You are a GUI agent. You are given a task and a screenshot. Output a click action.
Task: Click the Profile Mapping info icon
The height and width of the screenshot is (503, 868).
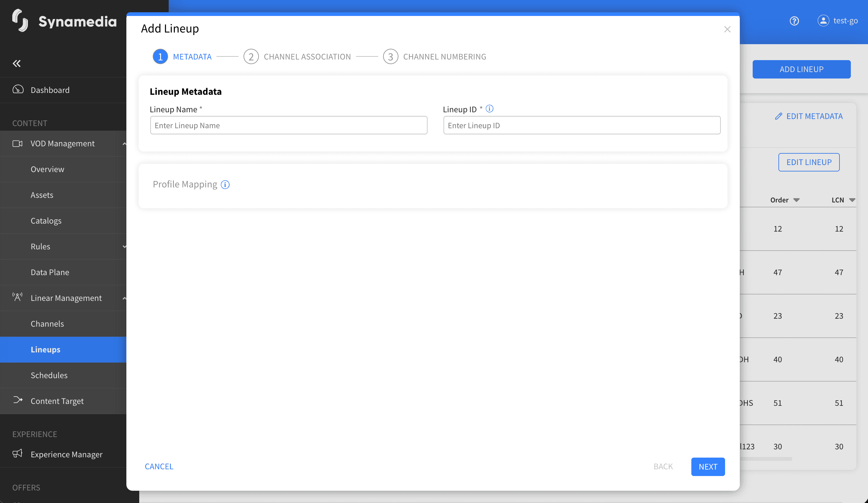225,185
